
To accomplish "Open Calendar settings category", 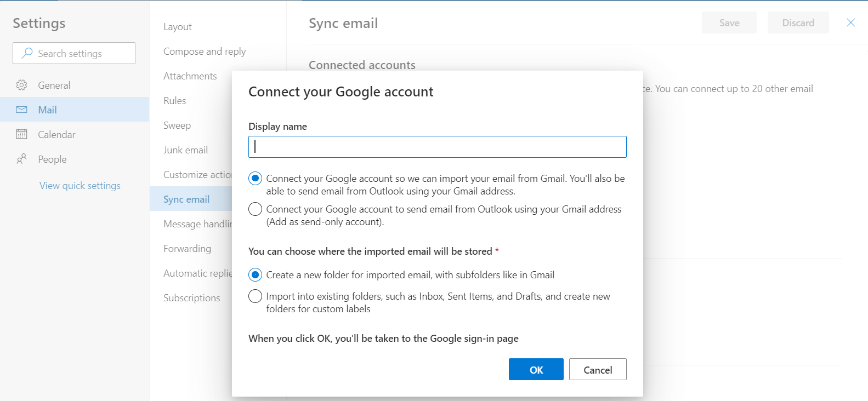I will 75,134.
